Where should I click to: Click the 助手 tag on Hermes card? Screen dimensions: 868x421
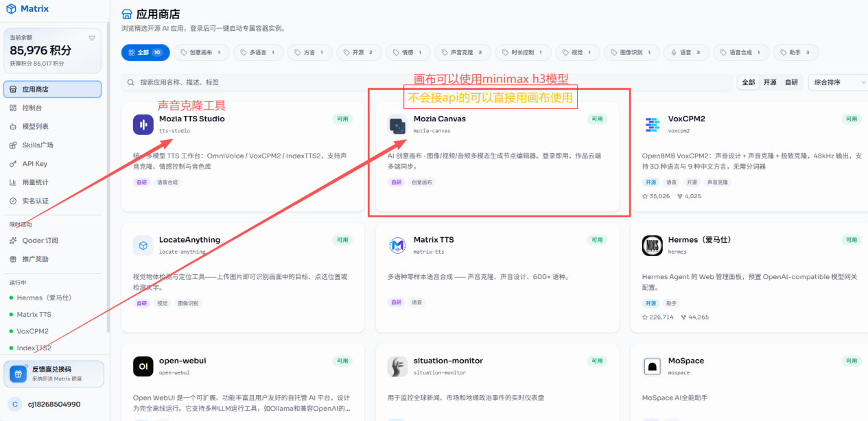671,303
